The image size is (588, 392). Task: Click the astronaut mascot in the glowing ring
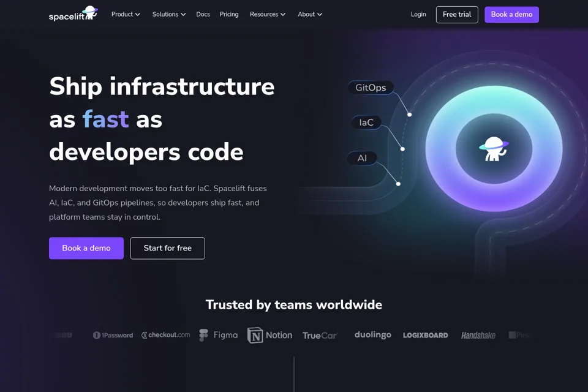(x=494, y=149)
